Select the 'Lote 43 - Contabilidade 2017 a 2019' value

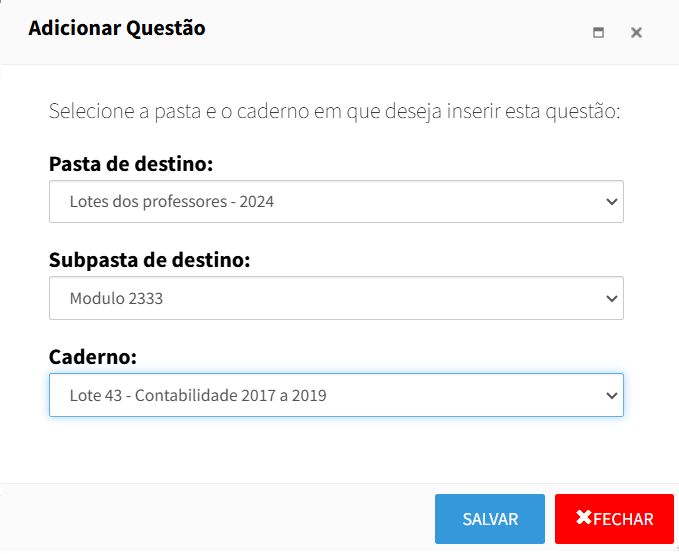(198, 395)
